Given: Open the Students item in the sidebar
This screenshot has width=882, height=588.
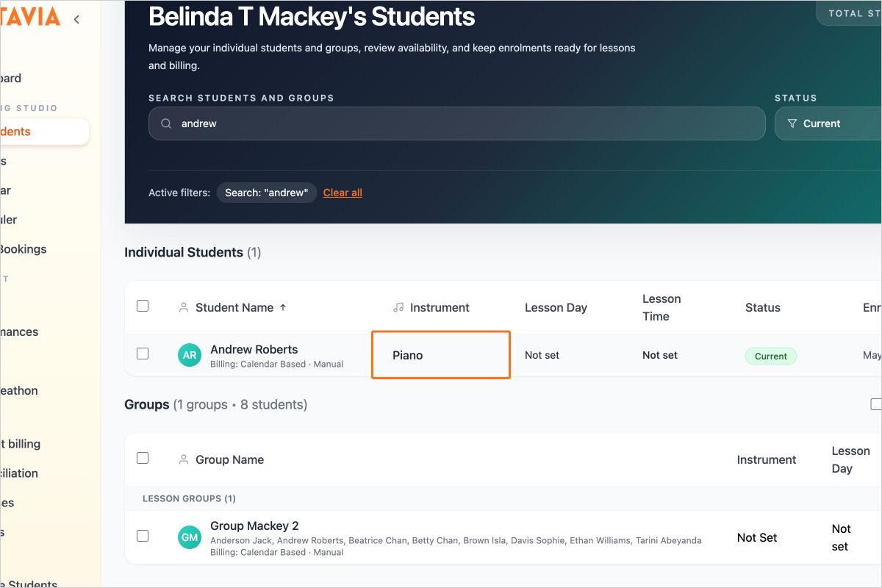Looking at the screenshot, I should 44,132.
